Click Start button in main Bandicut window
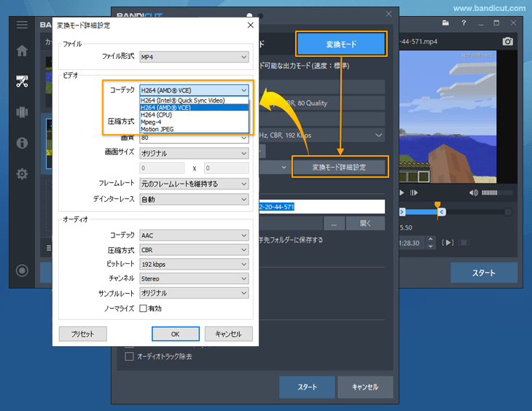532x411 pixels. pos(484,273)
